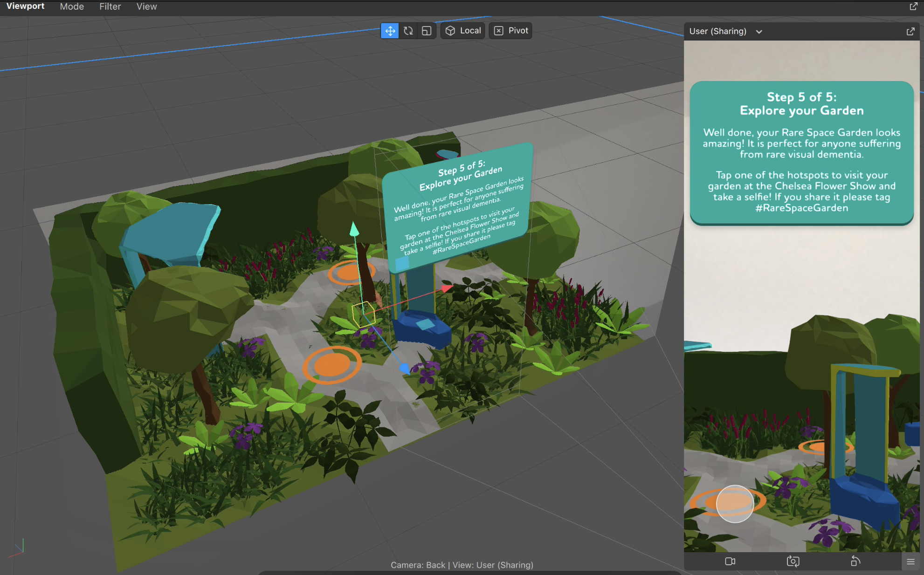924x575 pixels.
Task: Switch transform space by toggling Local off
Action: (x=462, y=30)
